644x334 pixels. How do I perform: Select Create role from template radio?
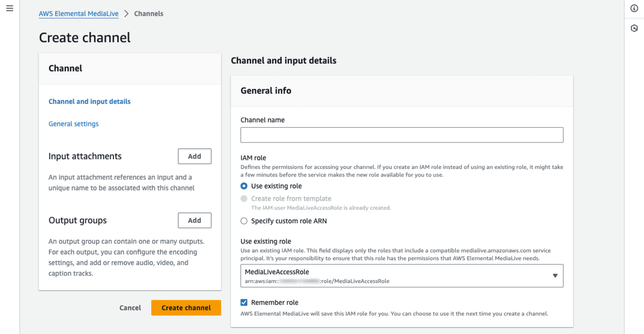pos(244,199)
